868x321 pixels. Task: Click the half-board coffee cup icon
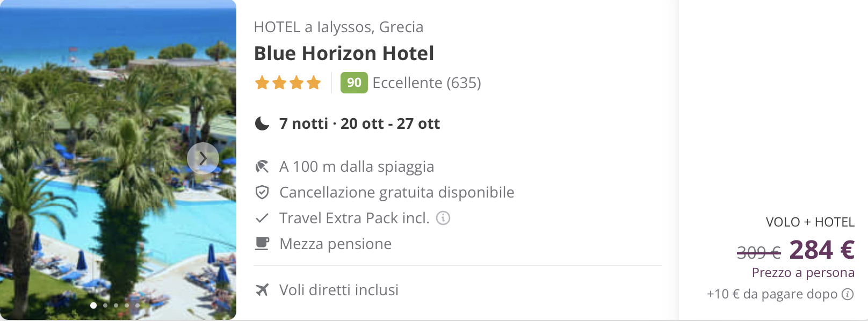(262, 244)
